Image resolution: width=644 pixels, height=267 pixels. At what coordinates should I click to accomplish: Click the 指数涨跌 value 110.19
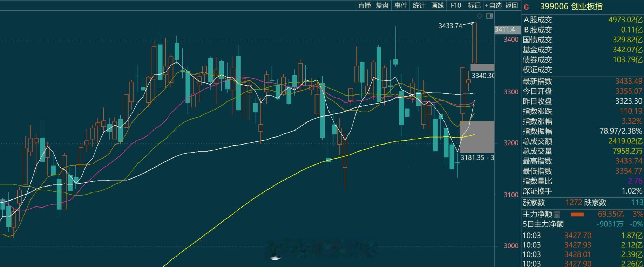(631, 111)
